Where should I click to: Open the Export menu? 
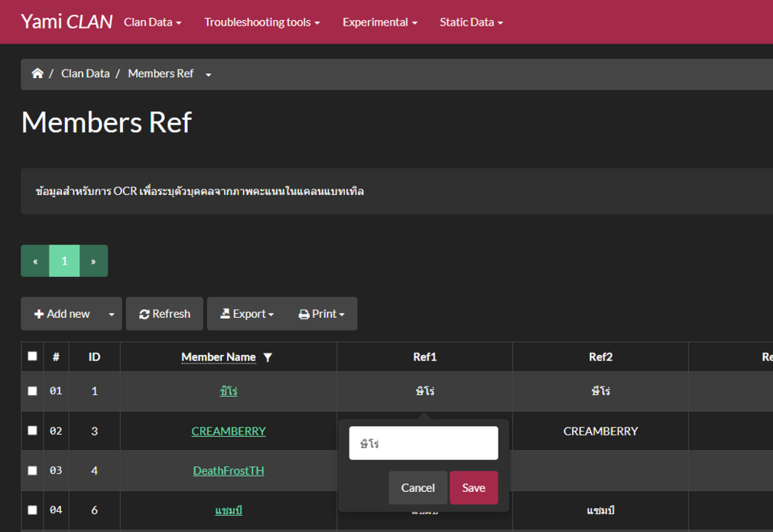pyautogui.click(x=247, y=314)
